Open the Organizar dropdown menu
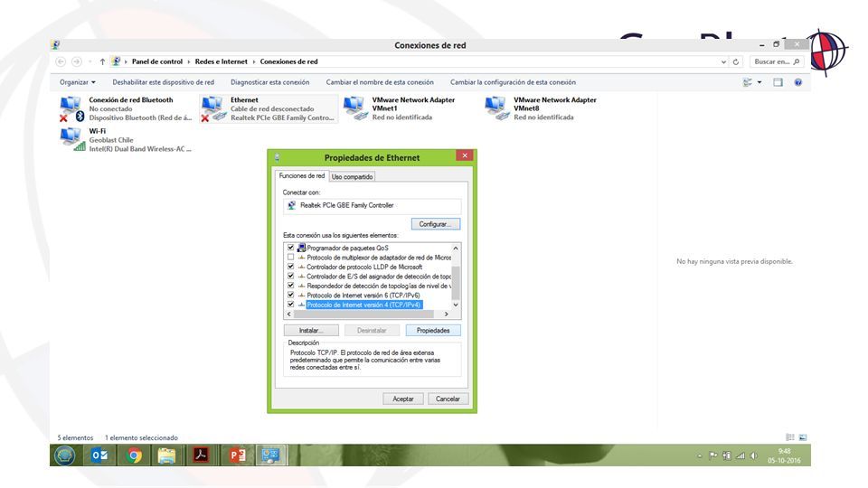868x488 pixels. point(78,82)
